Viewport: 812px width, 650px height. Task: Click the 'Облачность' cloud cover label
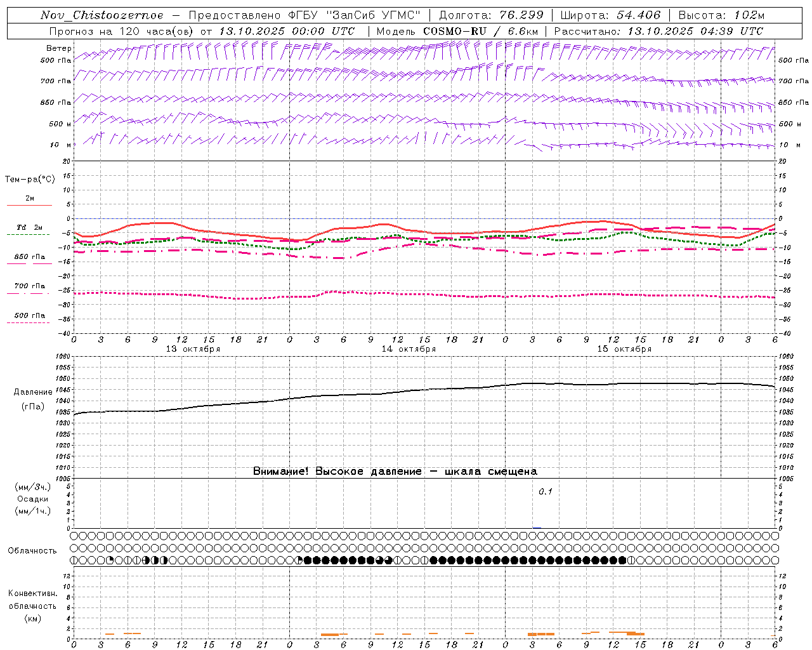pos(32,550)
